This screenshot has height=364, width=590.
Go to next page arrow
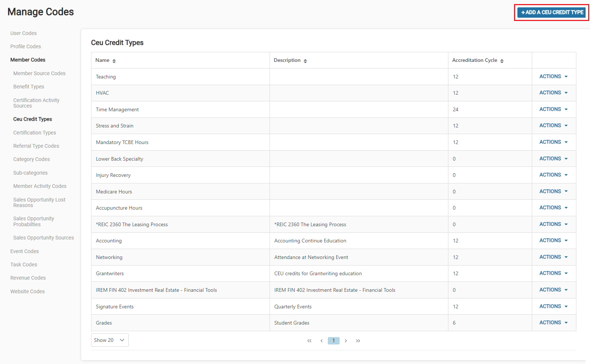click(x=346, y=341)
